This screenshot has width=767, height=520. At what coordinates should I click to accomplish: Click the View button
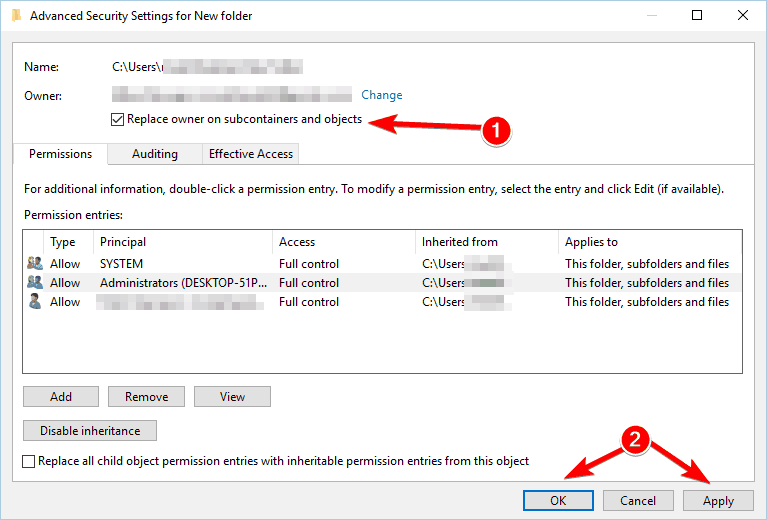point(232,397)
